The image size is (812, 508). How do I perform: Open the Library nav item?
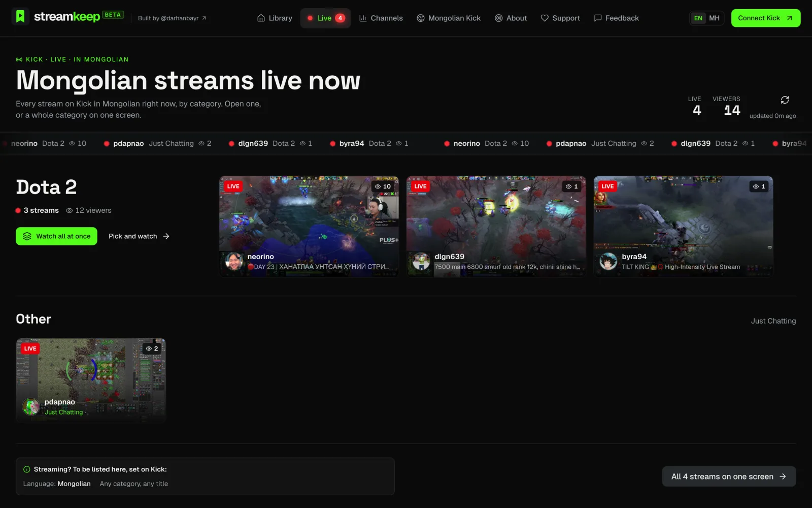(x=275, y=18)
